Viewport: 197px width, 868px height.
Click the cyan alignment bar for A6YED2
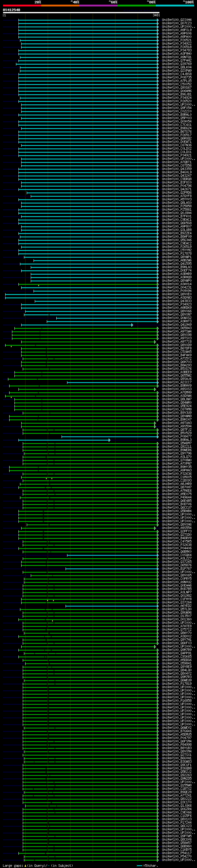click(x=111, y=606)
